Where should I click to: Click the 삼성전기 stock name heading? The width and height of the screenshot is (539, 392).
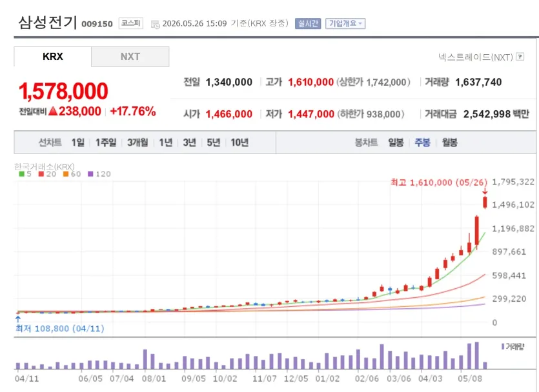click(47, 23)
